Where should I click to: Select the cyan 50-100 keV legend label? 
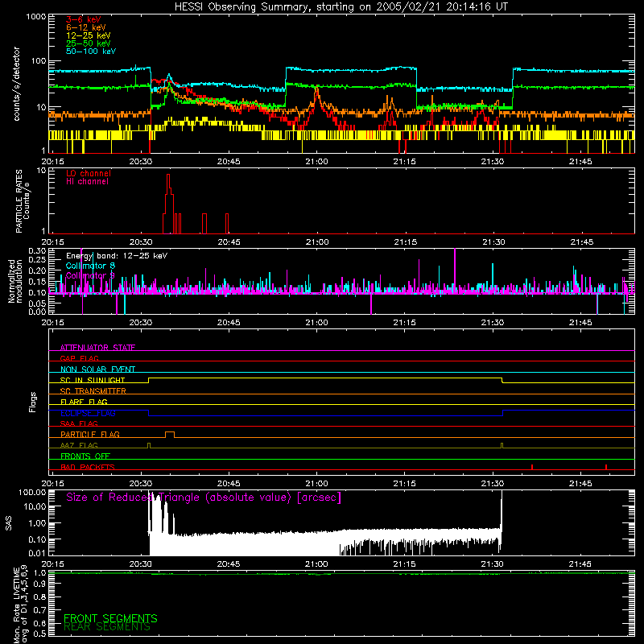tap(91, 52)
